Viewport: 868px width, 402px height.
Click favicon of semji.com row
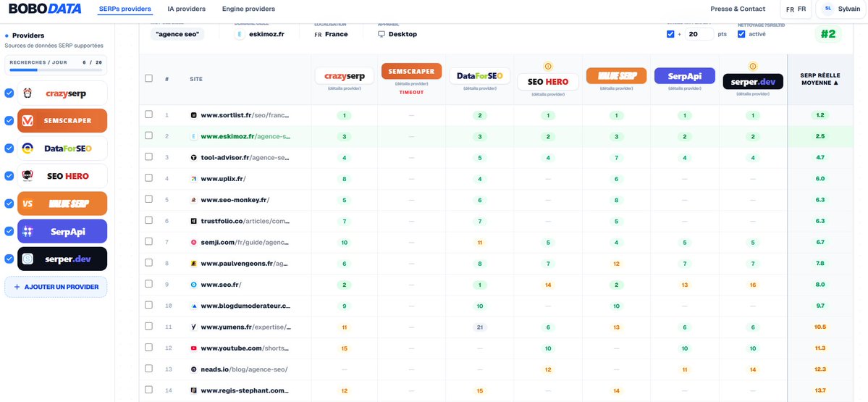point(194,242)
